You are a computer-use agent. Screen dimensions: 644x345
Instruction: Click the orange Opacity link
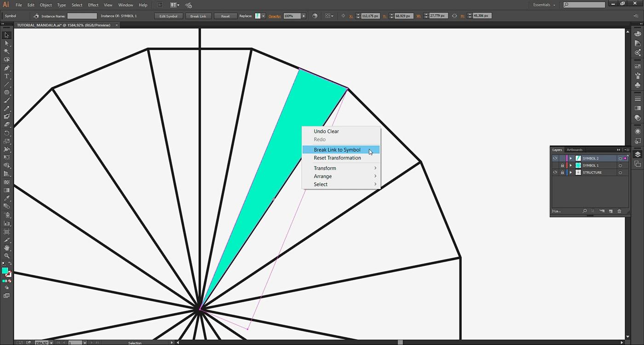[x=275, y=16]
